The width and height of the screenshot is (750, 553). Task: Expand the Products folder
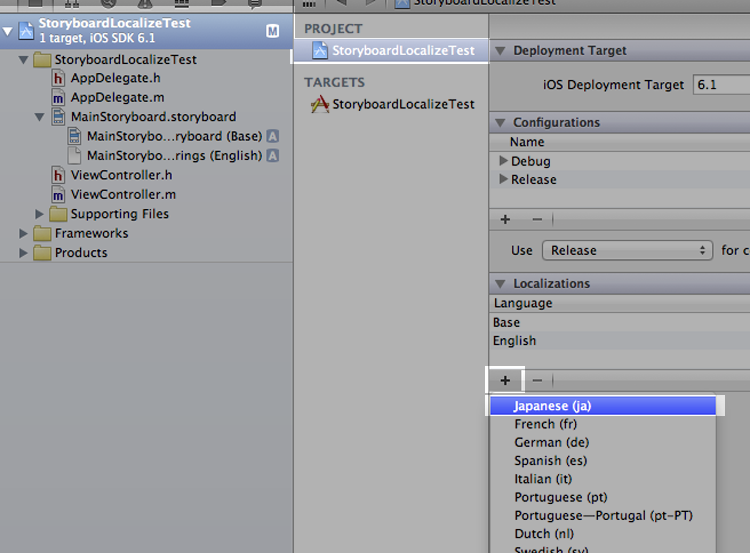[23, 253]
